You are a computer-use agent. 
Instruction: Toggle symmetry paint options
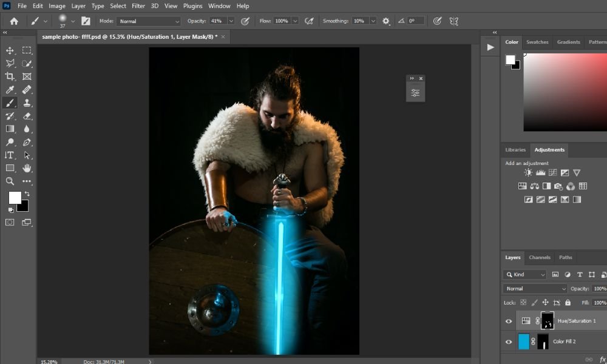coord(453,21)
